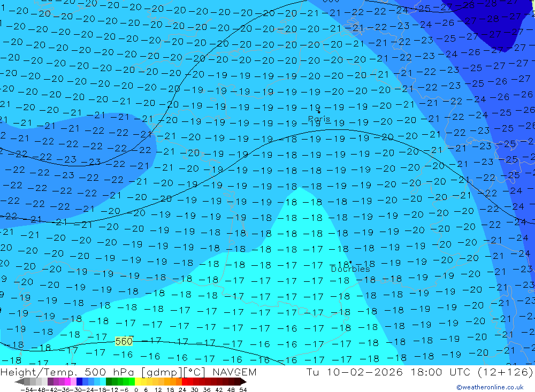535x392 pixels.
Task: Click the 18:00 UTC time text
Action: pos(440,372)
